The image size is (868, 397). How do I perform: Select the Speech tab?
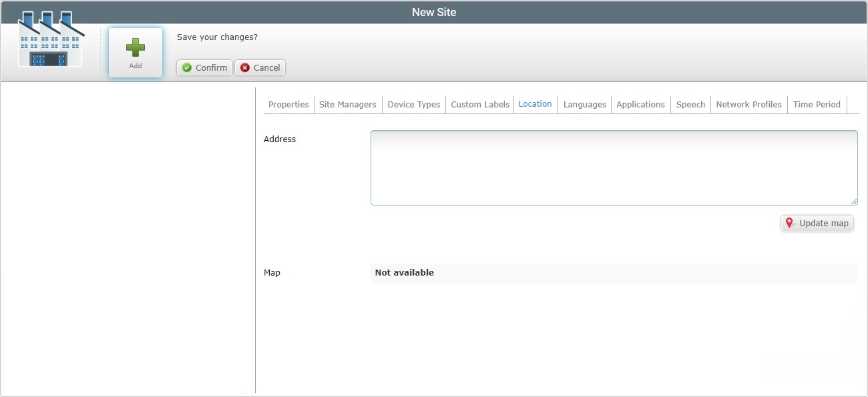click(x=690, y=104)
